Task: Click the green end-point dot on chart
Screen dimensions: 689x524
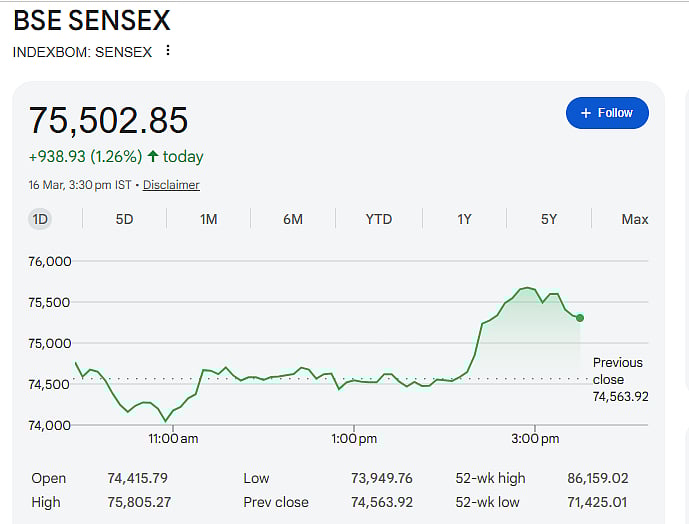Action: pos(580,318)
